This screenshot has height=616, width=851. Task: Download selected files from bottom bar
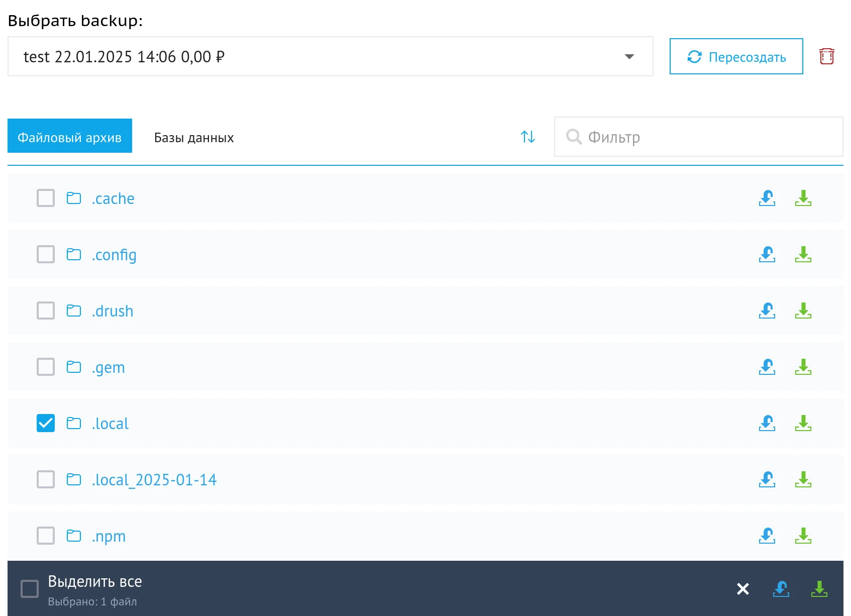[x=819, y=589]
